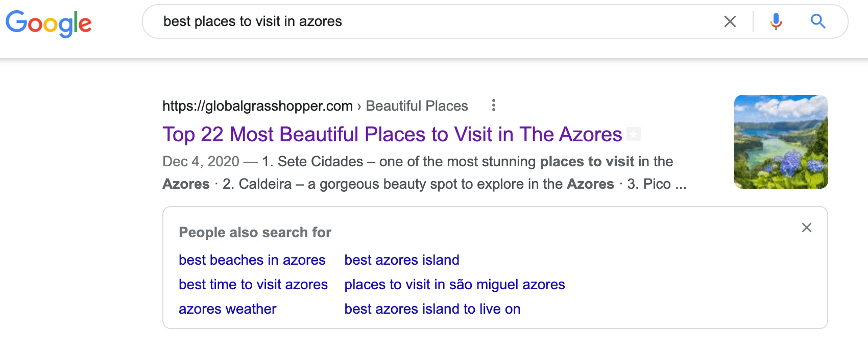Visit the globalgrasshopper.com breadcrumb link
Screen dimensions: 868x354
click(257, 106)
